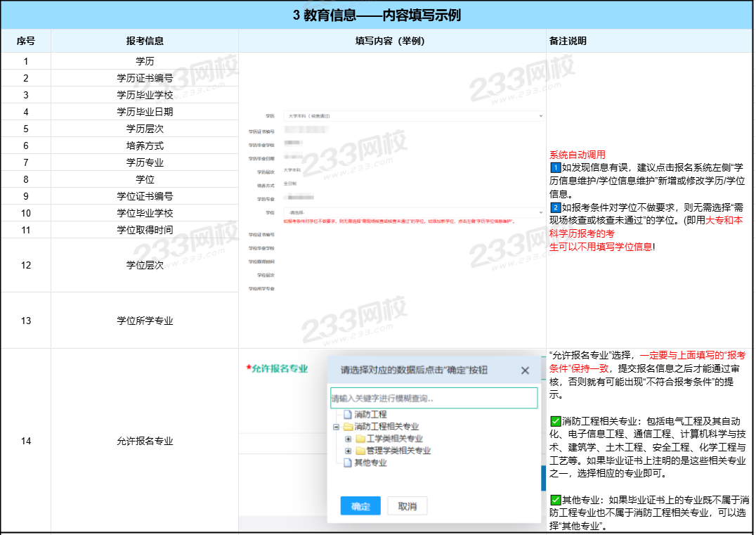Click the 学位所学专业 table cell
Viewport: 756px width, 535px height.
pyautogui.click(x=145, y=321)
